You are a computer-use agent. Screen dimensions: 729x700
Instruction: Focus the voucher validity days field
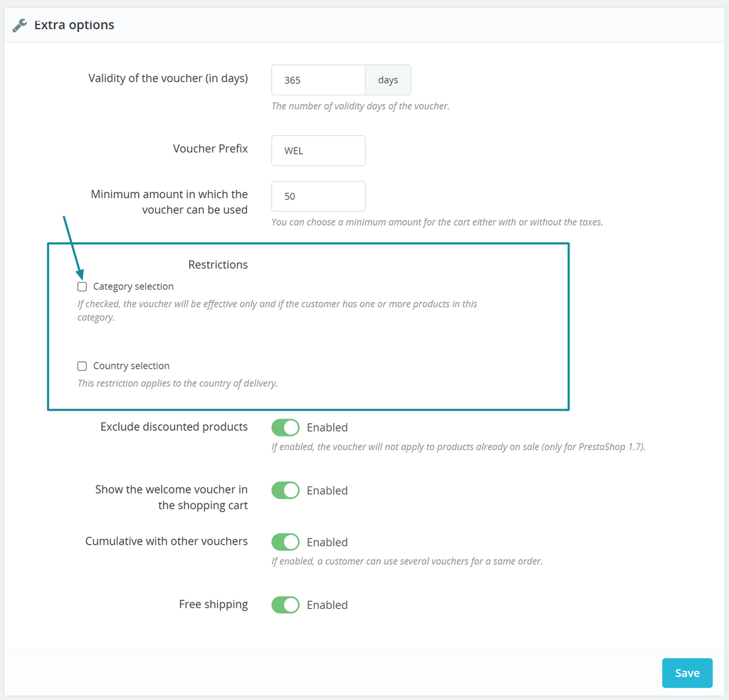click(318, 80)
